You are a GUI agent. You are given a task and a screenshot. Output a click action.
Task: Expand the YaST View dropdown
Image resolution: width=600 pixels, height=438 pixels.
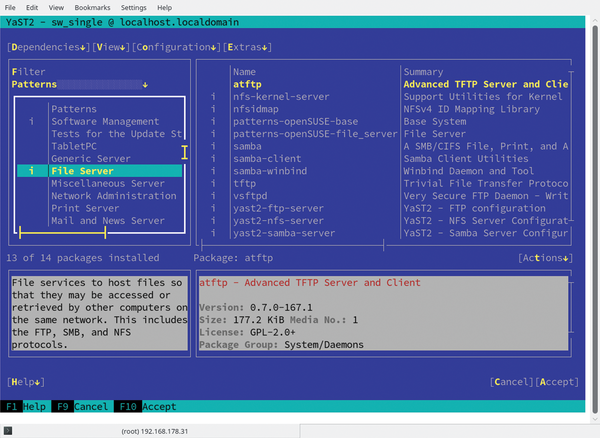click(x=111, y=47)
